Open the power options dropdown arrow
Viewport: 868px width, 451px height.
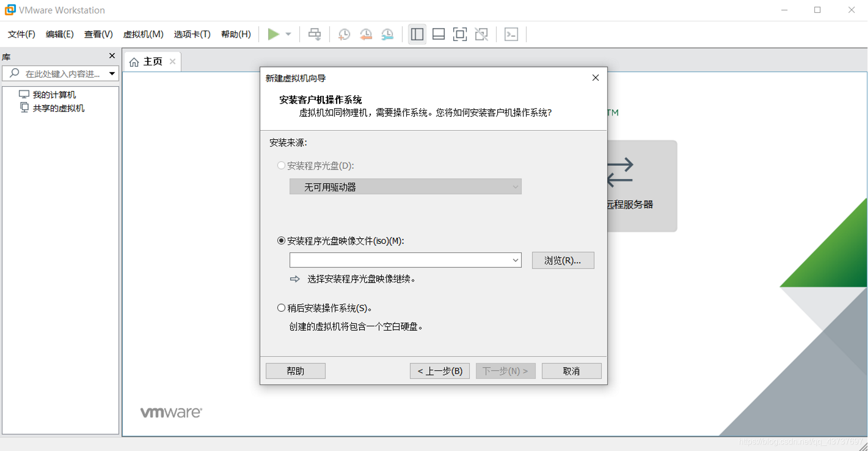288,34
